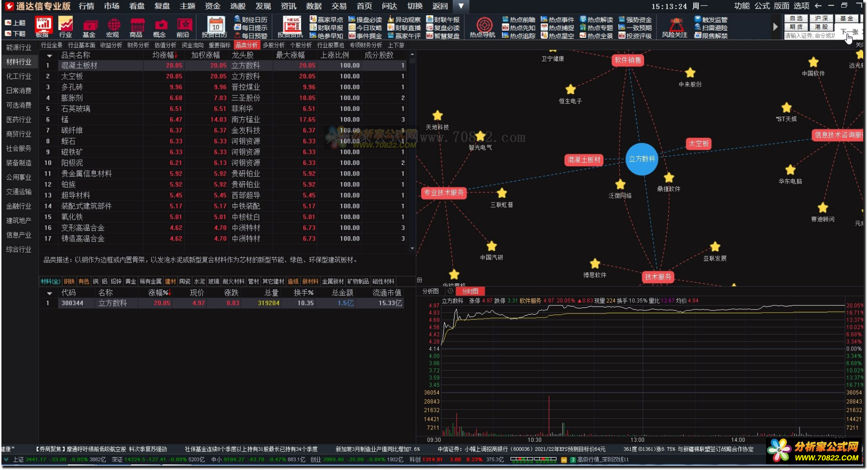The width and height of the screenshot is (868, 470).
Task: Click the 期货 button
Action: tap(796, 27)
